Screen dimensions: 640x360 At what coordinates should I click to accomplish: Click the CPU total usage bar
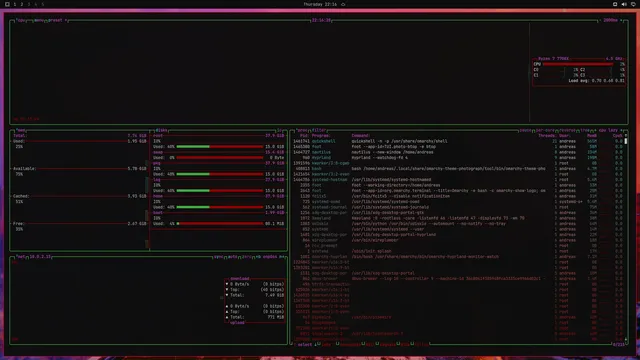pyautogui.click(x=578, y=64)
